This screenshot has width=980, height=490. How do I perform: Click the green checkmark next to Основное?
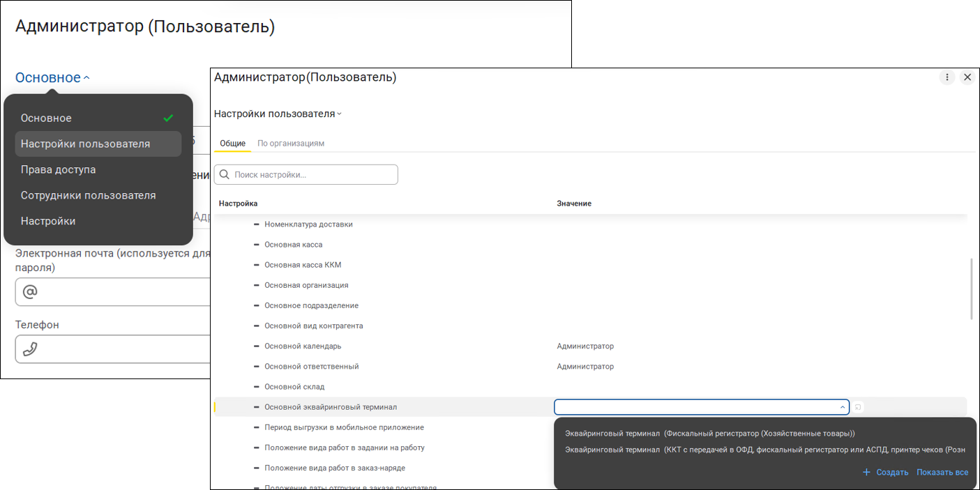point(168,118)
